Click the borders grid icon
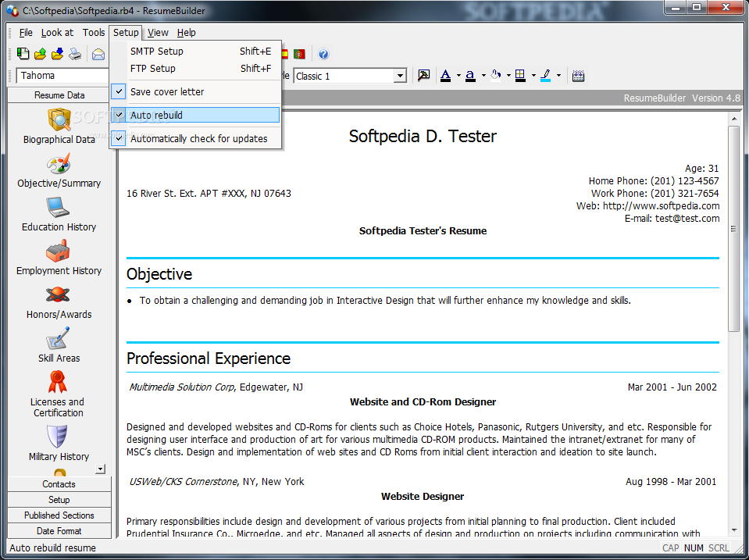Viewport: 749px width, 560px height. pyautogui.click(x=520, y=76)
